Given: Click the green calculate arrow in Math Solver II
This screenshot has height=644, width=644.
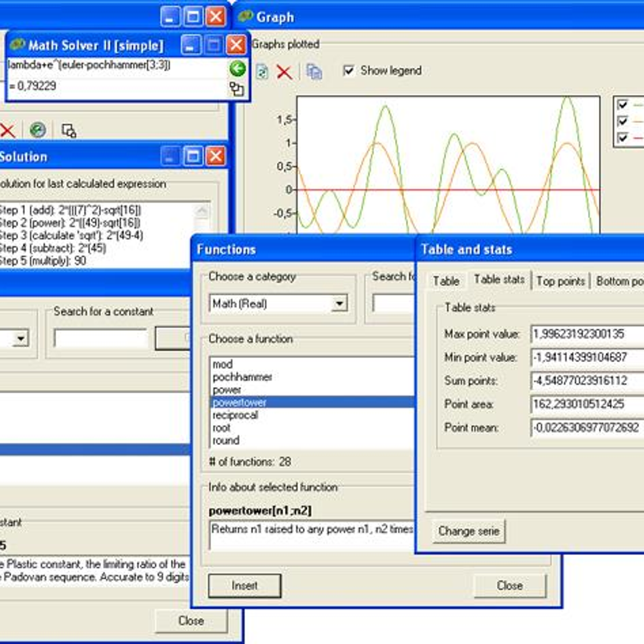Looking at the screenshot, I should click(x=238, y=70).
